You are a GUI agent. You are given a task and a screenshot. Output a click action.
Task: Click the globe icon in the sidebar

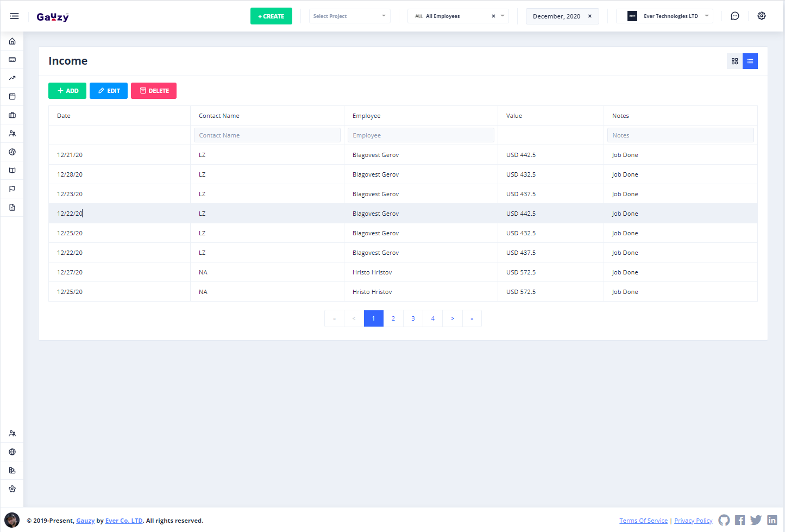[12, 452]
